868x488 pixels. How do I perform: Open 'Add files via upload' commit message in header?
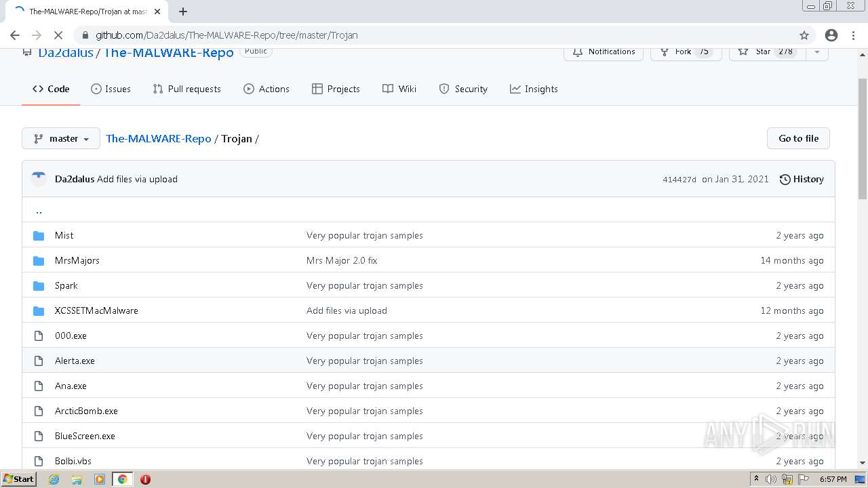pyautogui.click(x=137, y=179)
